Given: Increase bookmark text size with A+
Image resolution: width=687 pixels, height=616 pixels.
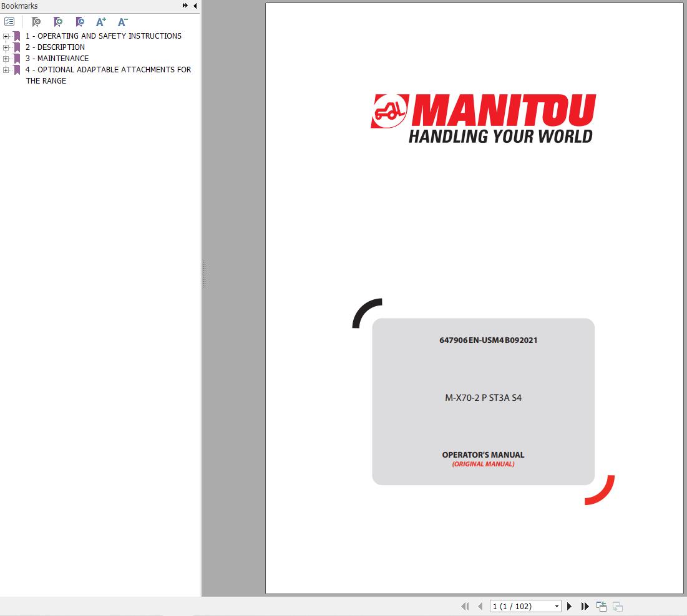Looking at the screenshot, I should tap(101, 21).
